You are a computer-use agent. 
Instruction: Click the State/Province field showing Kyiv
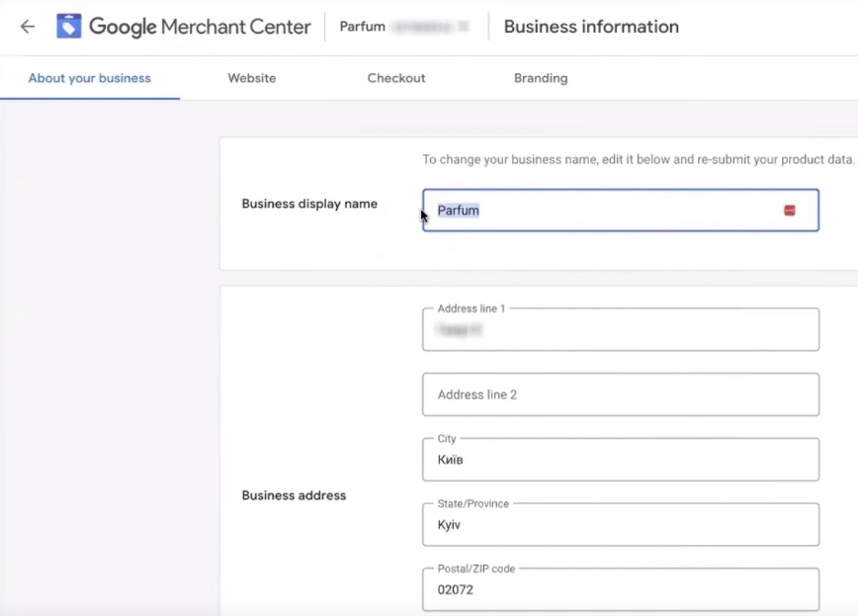(x=620, y=525)
